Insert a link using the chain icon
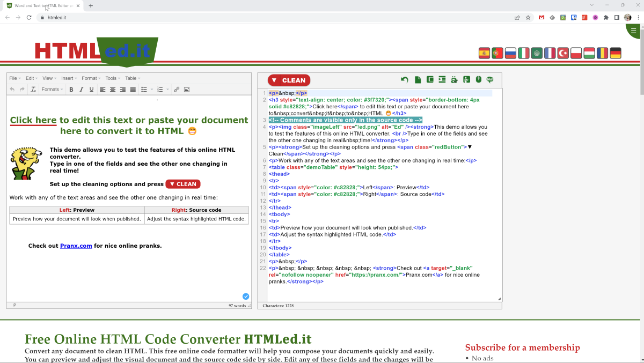This screenshot has width=644, height=363. click(x=177, y=90)
